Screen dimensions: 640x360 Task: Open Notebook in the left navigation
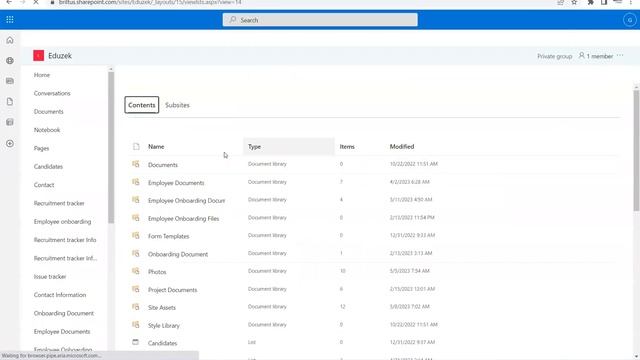tap(47, 130)
